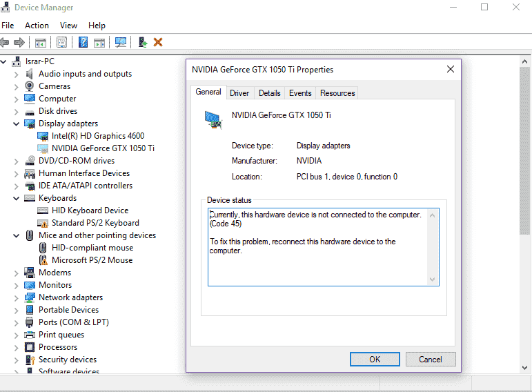This screenshot has width=532, height=392.
Task: Collapse Mice and other pointing devices
Action: (x=16, y=235)
